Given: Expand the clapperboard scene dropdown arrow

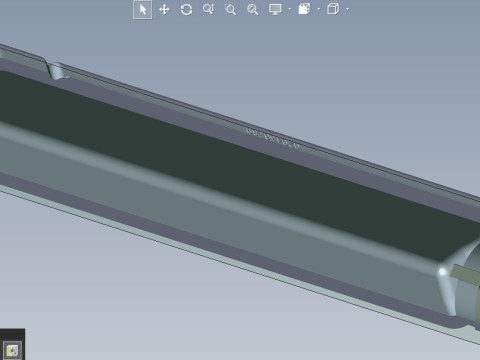Looking at the screenshot, I should (318, 9).
